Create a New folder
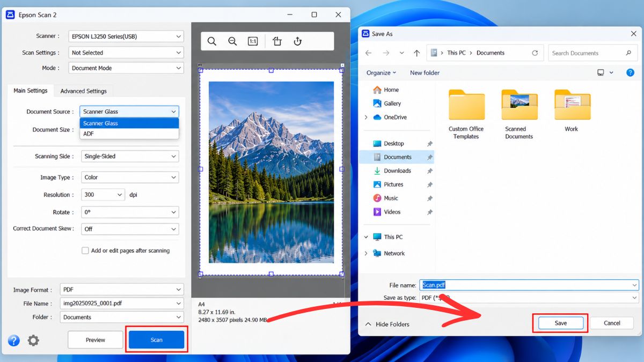This screenshot has height=362, width=644. (x=425, y=72)
